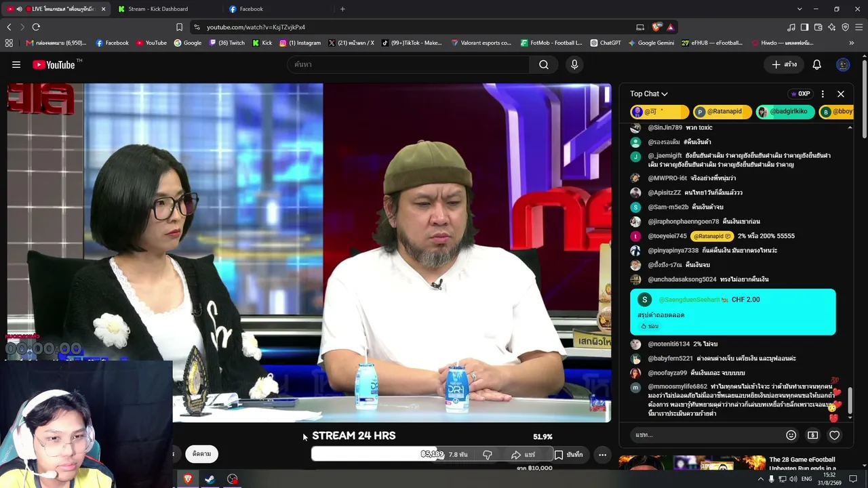This screenshot has height=488, width=868.
Task: Save the video with บันทึก button
Action: coord(569,455)
